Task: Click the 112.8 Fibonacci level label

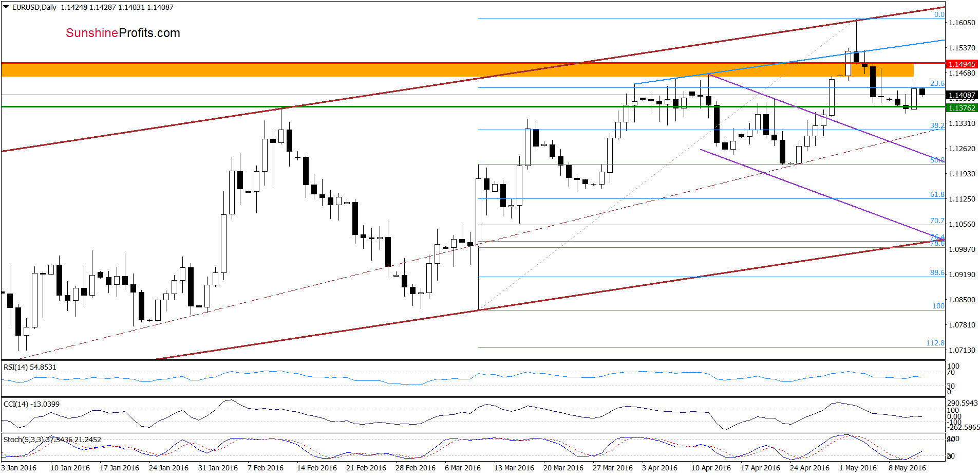Action: point(935,343)
